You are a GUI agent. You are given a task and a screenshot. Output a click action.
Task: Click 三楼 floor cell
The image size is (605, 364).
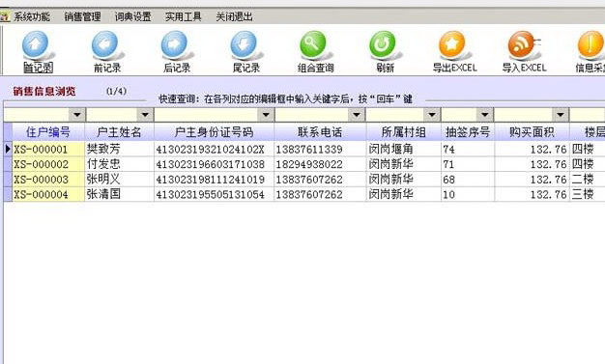click(588, 194)
